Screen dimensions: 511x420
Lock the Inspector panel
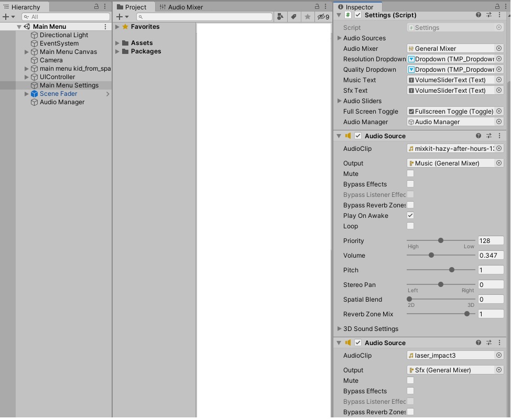[x=497, y=6]
